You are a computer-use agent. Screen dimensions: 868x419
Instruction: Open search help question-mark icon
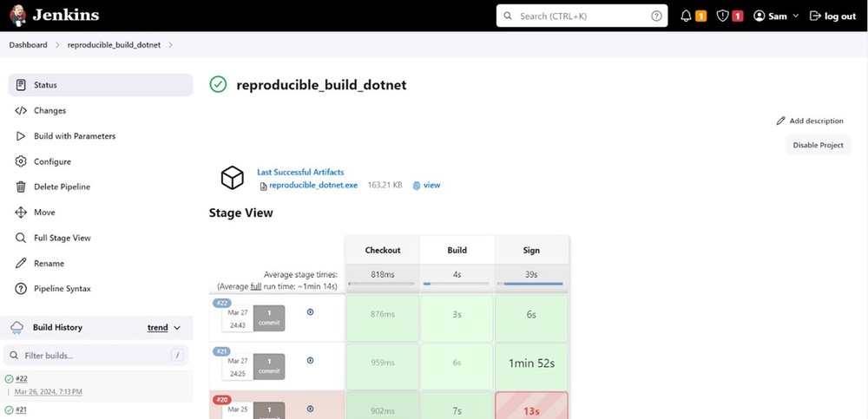(656, 16)
